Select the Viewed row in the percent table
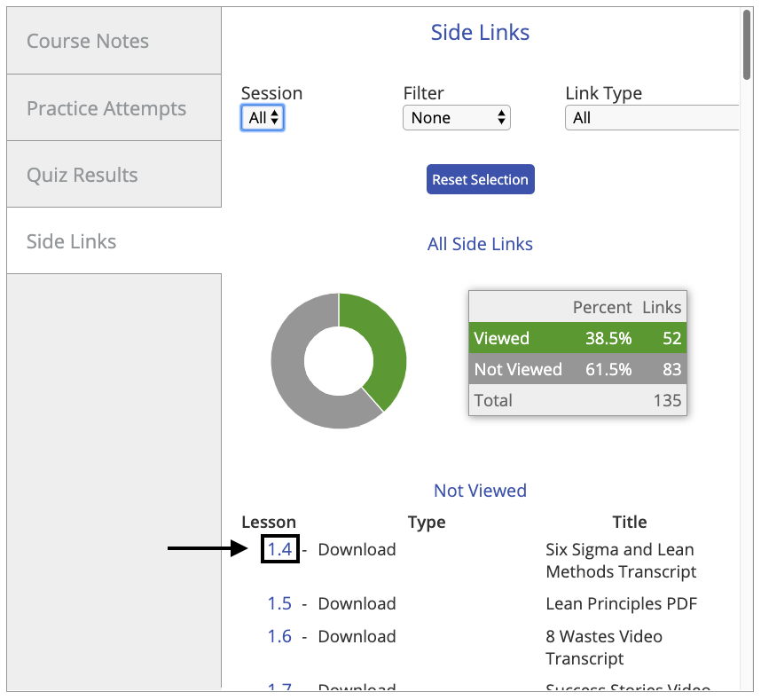The height and width of the screenshot is (700, 761). coord(577,338)
